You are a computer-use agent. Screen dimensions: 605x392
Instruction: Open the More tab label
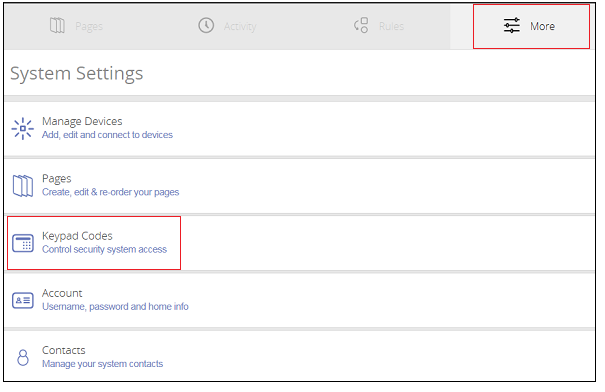(542, 26)
